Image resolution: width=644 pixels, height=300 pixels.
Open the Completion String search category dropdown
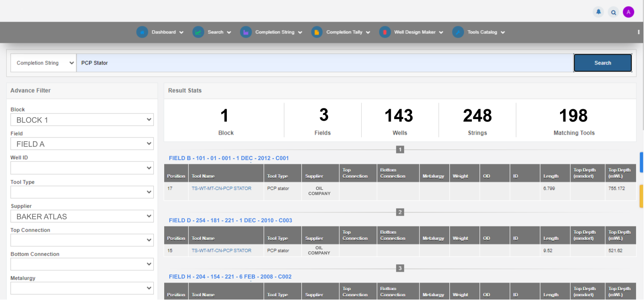point(44,63)
